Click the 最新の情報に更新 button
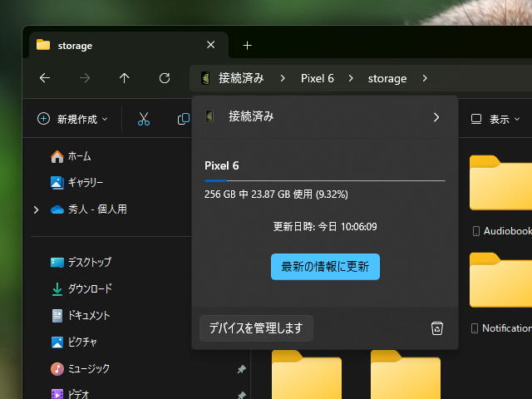 pos(325,267)
